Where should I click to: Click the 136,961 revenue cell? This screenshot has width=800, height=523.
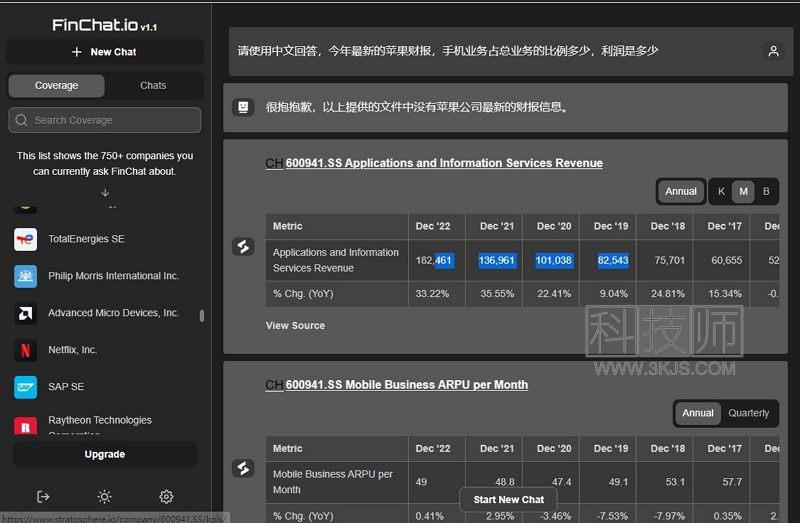coord(494,260)
